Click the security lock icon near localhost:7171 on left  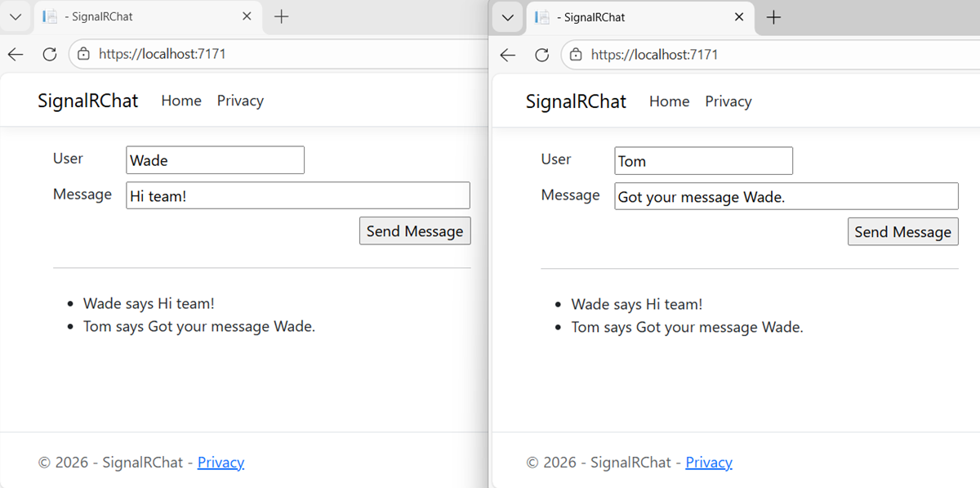[x=84, y=54]
